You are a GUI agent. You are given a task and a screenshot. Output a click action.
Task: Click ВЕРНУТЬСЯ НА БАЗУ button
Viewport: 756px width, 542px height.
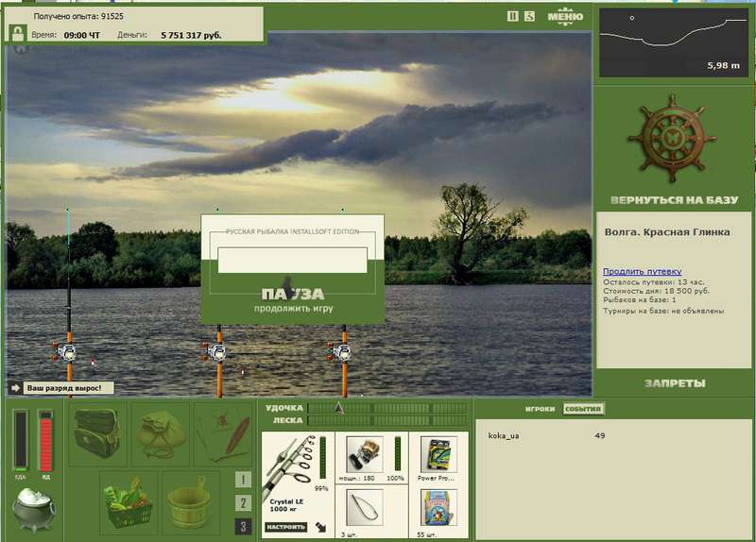pyautogui.click(x=674, y=200)
